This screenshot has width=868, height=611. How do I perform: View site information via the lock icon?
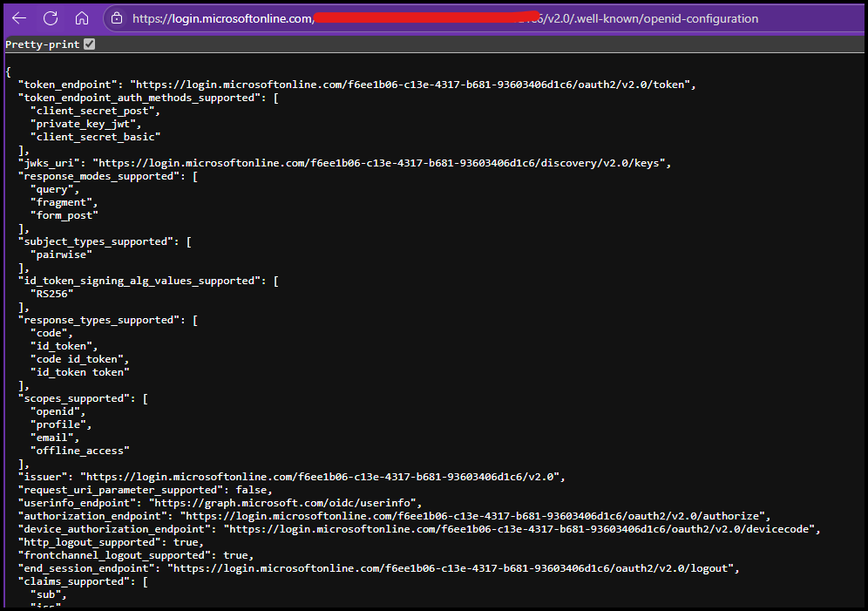[x=117, y=18]
